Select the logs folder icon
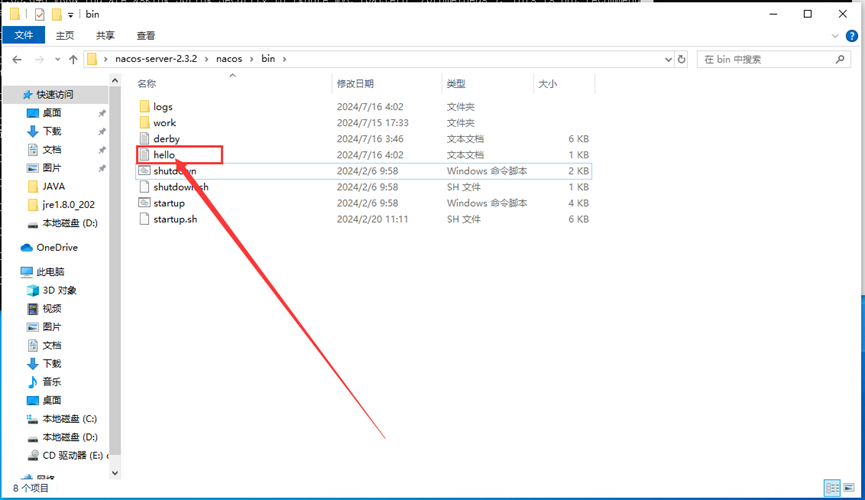 (144, 107)
